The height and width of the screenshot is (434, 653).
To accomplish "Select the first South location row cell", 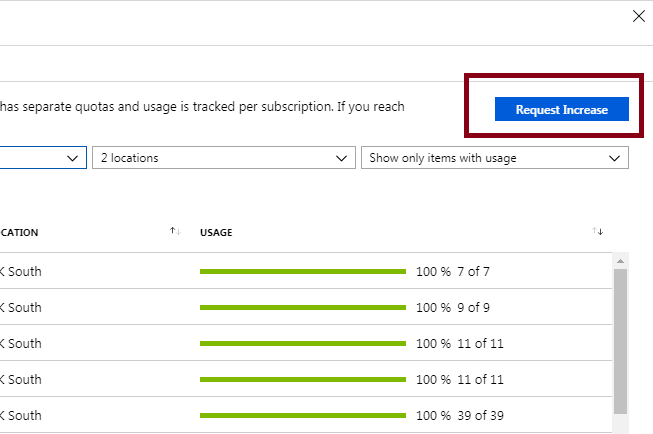I will [21, 271].
